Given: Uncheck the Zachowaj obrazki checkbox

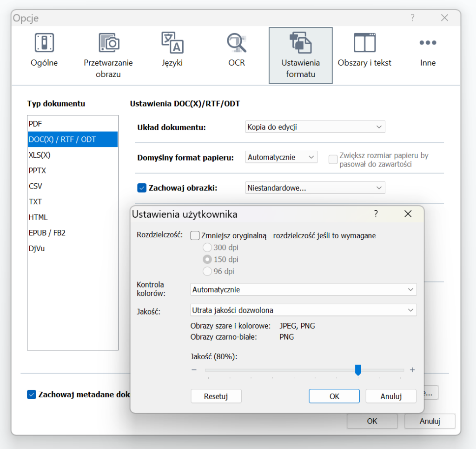Looking at the screenshot, I should pos(142,188).
